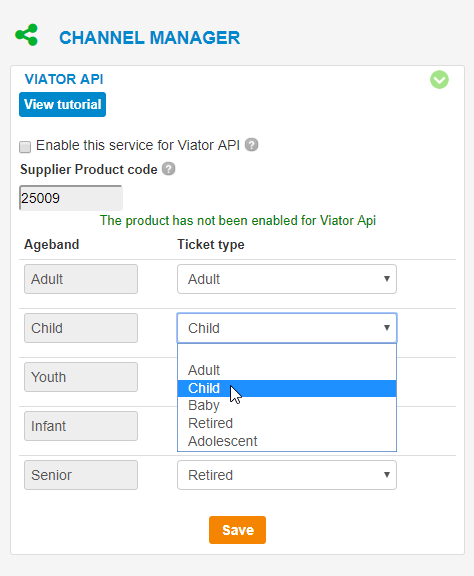
Task: Enable this service for Viator API checkbox
Action: pos(25,147)
